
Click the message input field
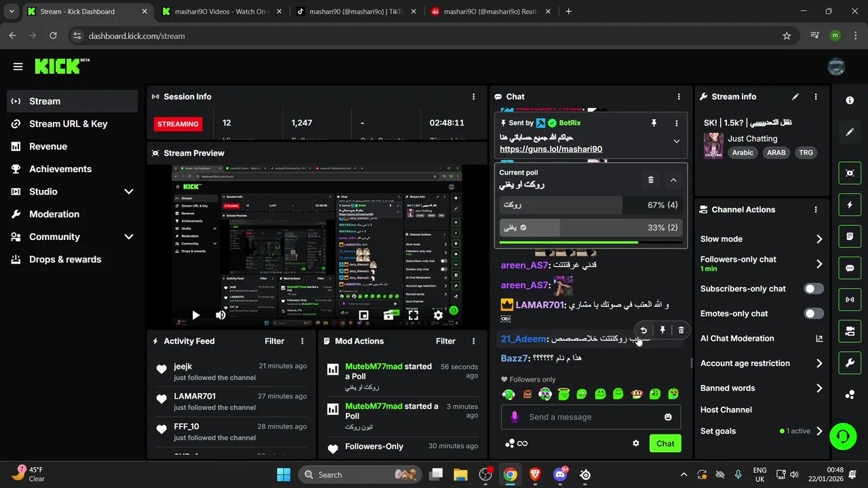(x=591, y=417)
